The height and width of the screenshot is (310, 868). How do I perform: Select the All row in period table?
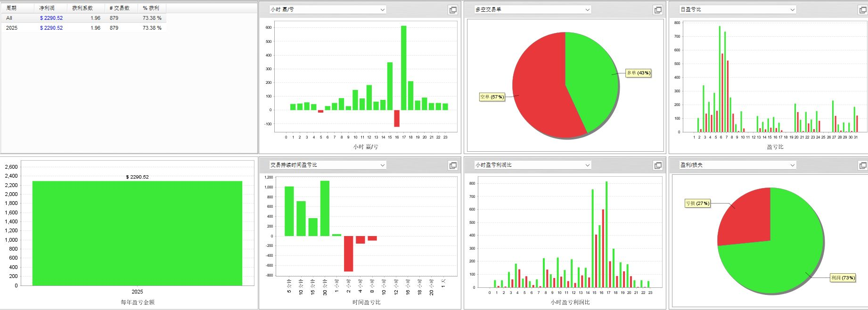[x=9, y=18]
